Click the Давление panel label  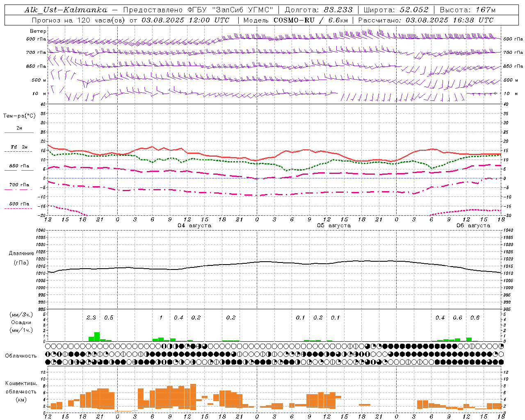[21, 253]
